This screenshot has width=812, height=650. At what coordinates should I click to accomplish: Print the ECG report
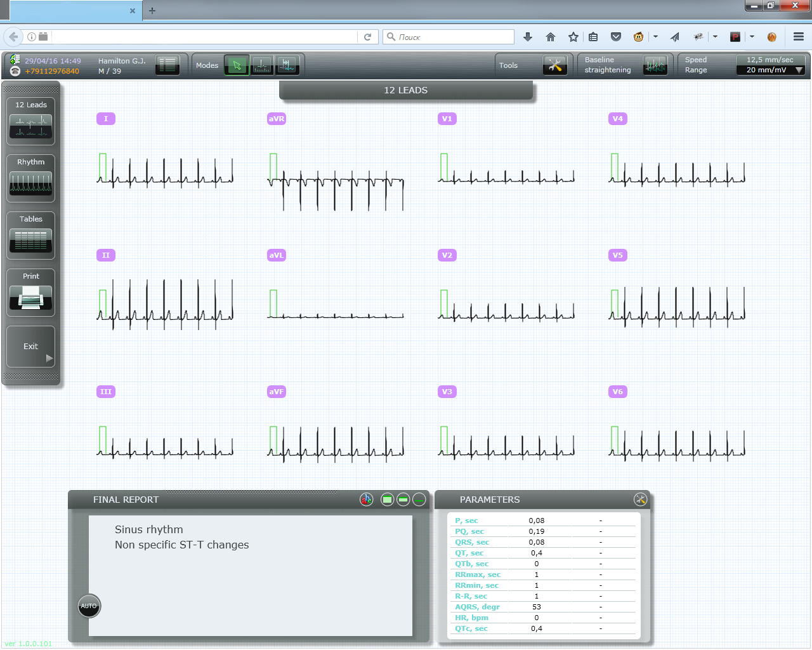(x=30, y=293)
